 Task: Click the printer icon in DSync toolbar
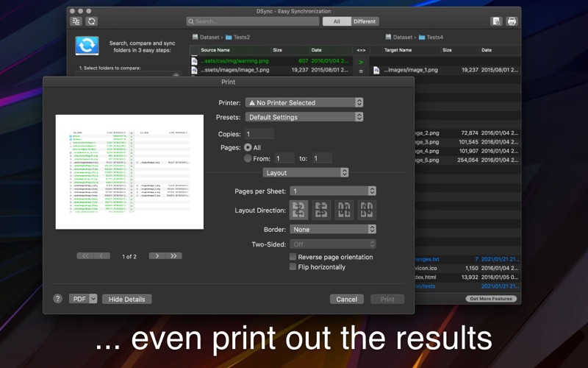(512, 21)
